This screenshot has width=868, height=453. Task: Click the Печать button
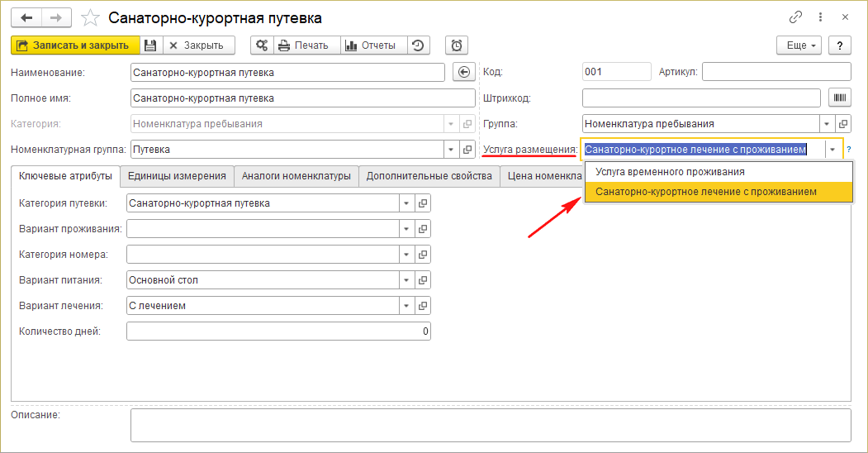tap(303, 45)
